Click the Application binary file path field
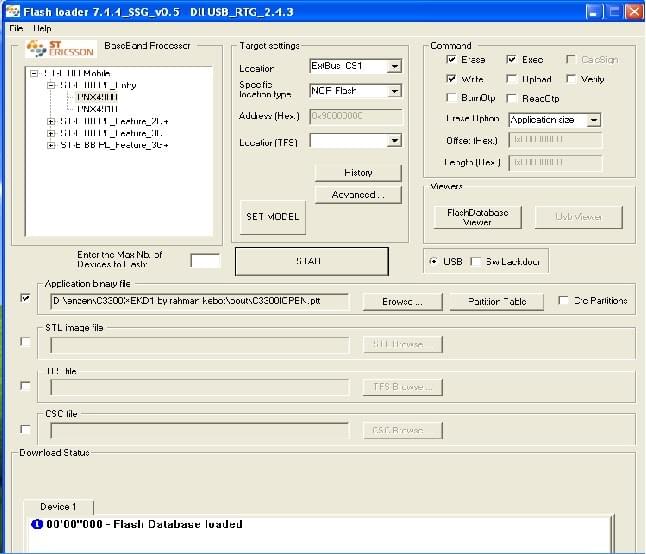646x554 pixels. (x=199, y=301)
